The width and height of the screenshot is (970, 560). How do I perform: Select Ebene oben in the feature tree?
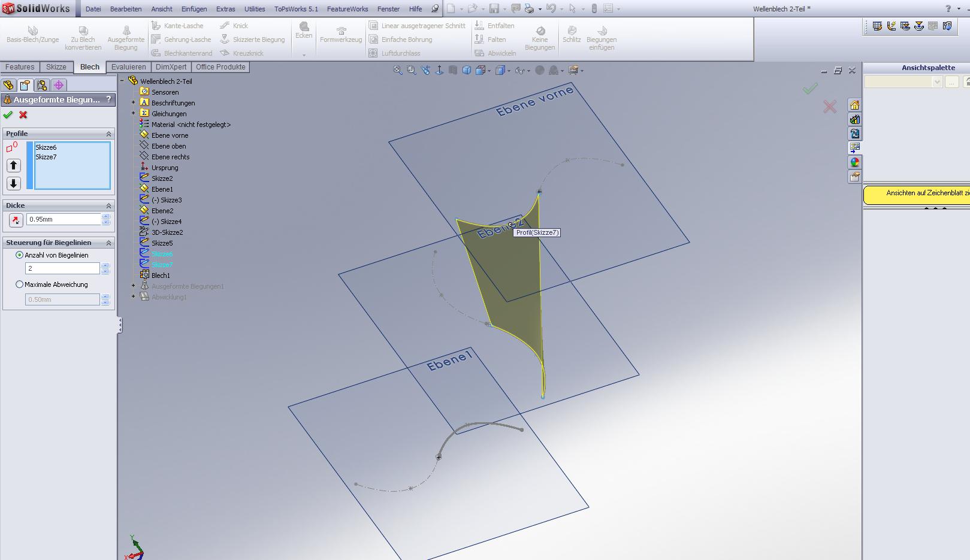[x=168, y=146]
